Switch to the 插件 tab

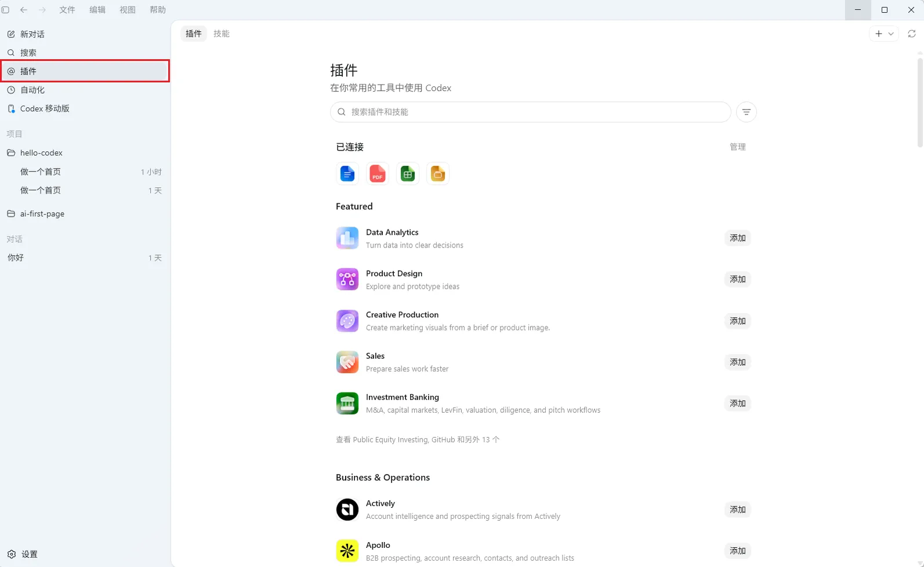194,34
